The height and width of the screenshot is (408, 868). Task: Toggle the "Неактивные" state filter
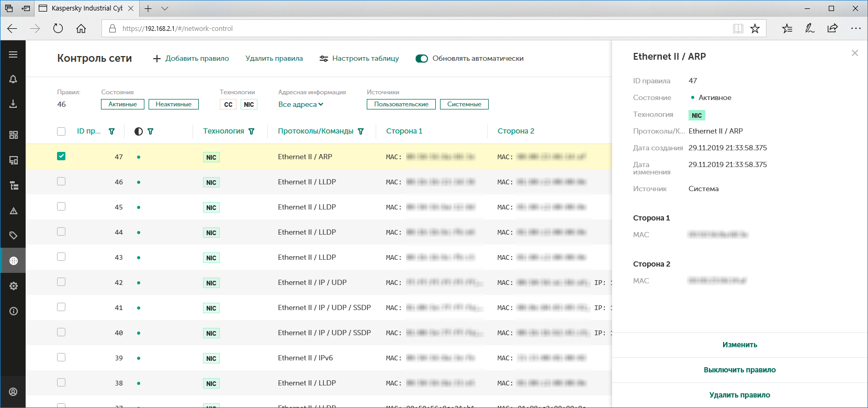pyautogui.click(x=173, y=104)
